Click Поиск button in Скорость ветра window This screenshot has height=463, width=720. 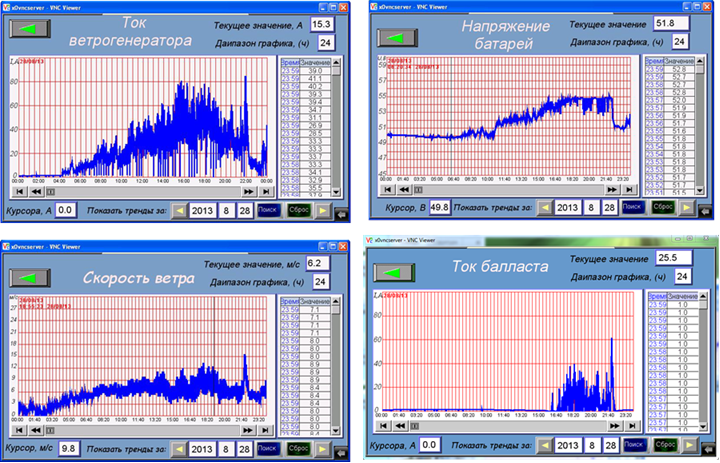click(268, 448)
